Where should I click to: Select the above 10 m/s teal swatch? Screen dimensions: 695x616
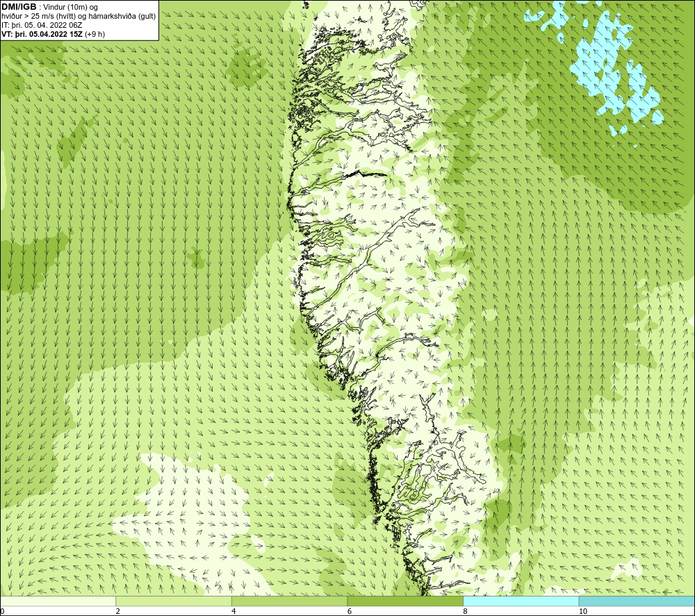tap(637, 601)
